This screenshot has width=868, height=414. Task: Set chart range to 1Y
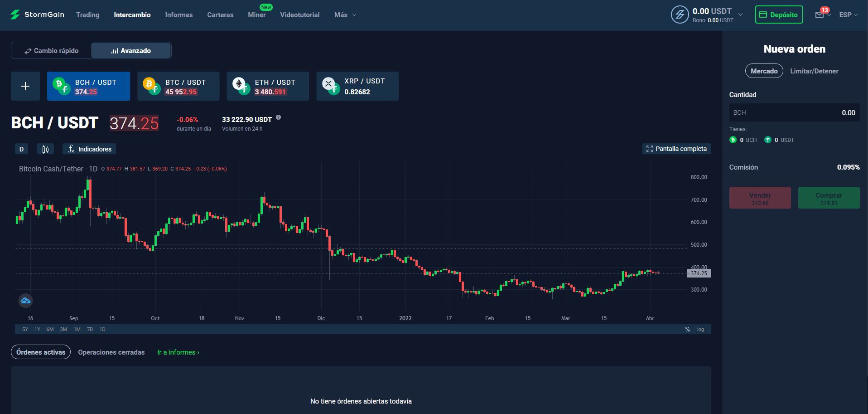click(37, 329)
